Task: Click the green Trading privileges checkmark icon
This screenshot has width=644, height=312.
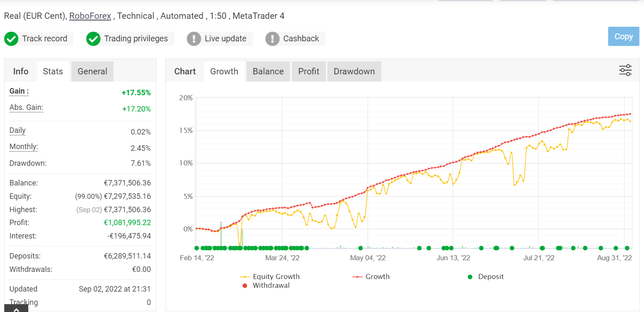Action: (93, 39)
